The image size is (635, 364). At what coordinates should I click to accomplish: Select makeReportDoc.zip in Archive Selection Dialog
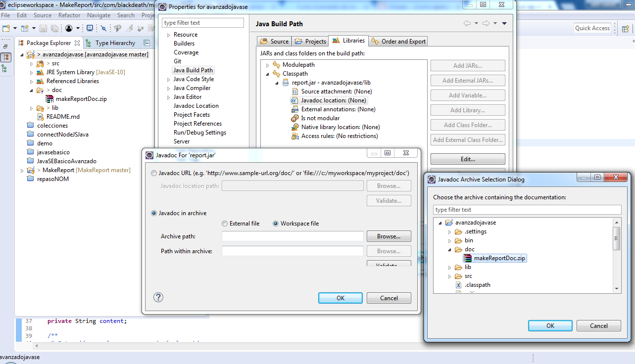pyautogui.click(x=494, y=258)
